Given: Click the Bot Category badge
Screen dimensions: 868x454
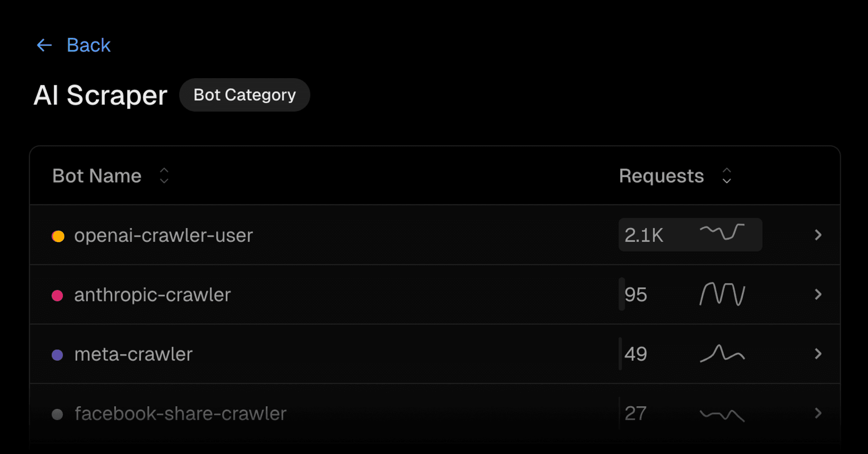Looking at the screenshot, I should click(x=245, y=95).
